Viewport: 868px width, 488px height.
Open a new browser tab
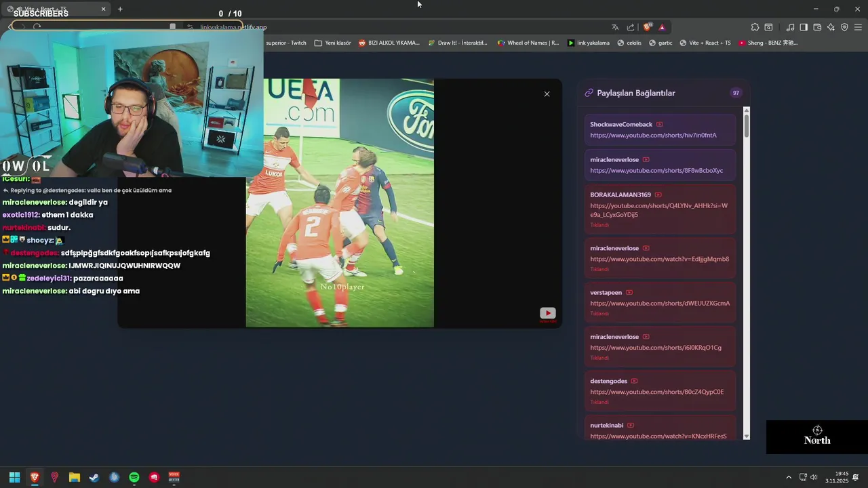click(120, 9)
